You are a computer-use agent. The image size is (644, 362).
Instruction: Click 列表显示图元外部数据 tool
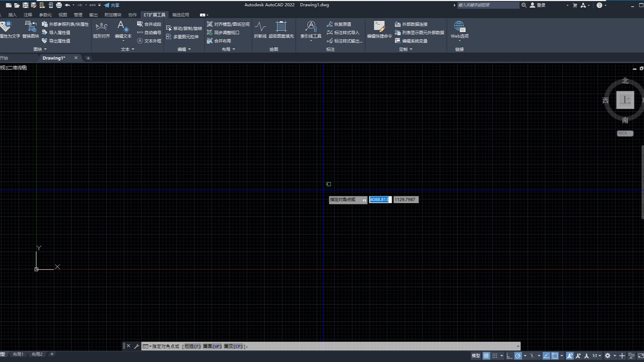coord(419,33)
